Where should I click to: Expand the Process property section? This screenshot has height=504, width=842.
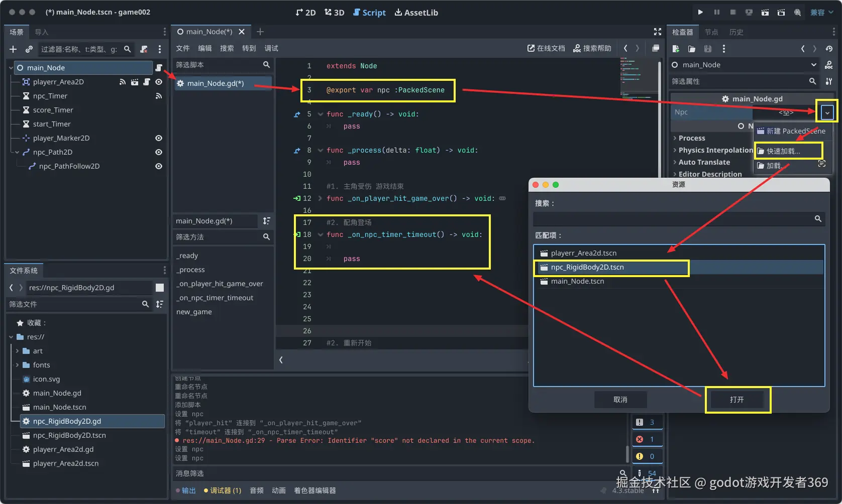coord(692,138)
